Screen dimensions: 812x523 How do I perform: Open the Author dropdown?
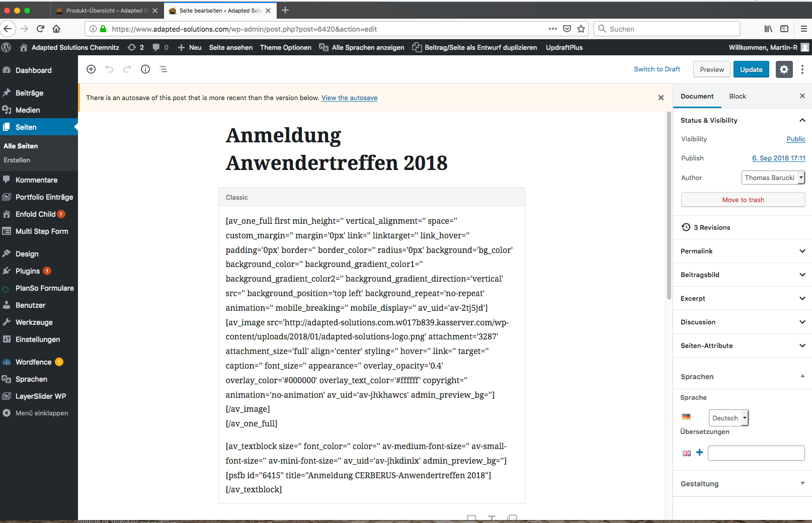773,178
